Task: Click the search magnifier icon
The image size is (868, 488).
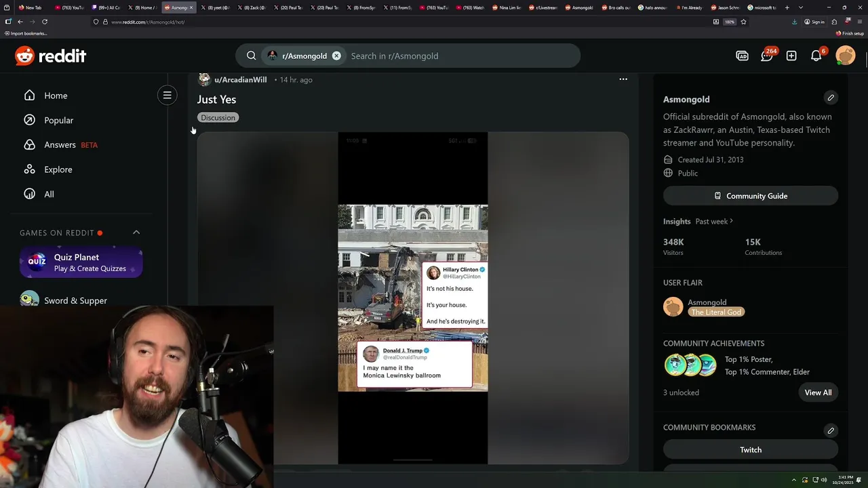Action: 251,56
